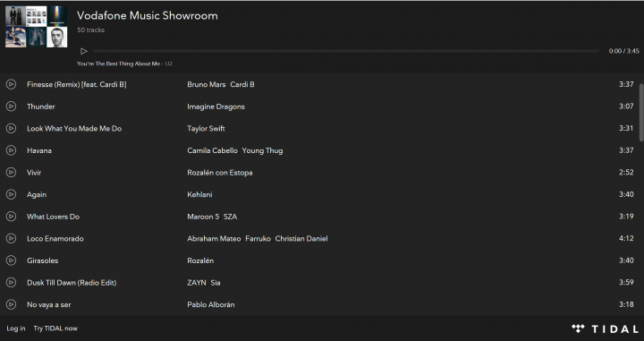Open artist Christian Daniel
Screen dimensions: 644x341
tap(301, 239)
